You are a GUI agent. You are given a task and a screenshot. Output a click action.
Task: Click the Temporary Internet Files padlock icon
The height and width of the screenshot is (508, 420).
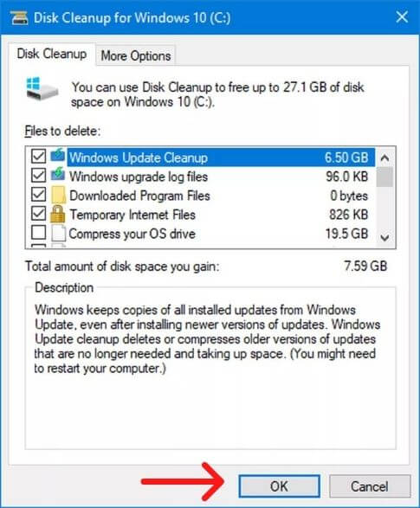[58, 214]
